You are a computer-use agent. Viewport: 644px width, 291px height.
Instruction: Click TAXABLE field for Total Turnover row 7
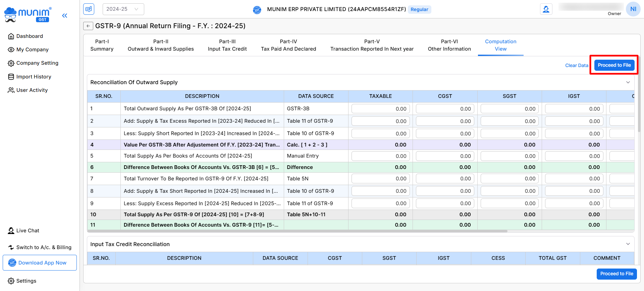click(380, 178)
